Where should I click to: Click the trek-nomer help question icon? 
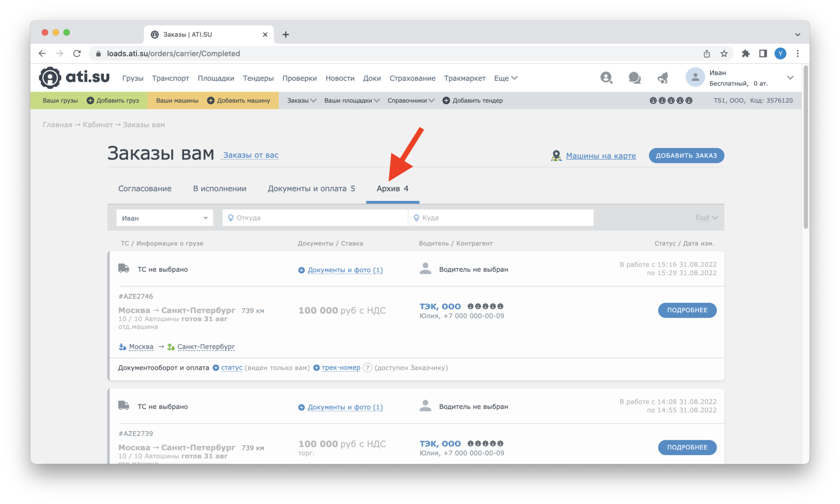[367, 368]
